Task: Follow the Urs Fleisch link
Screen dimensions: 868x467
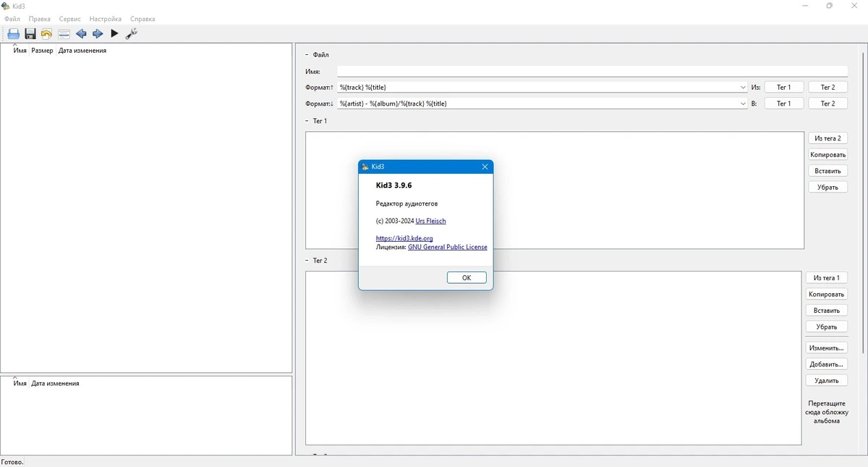Action: (x=431, y=221)
